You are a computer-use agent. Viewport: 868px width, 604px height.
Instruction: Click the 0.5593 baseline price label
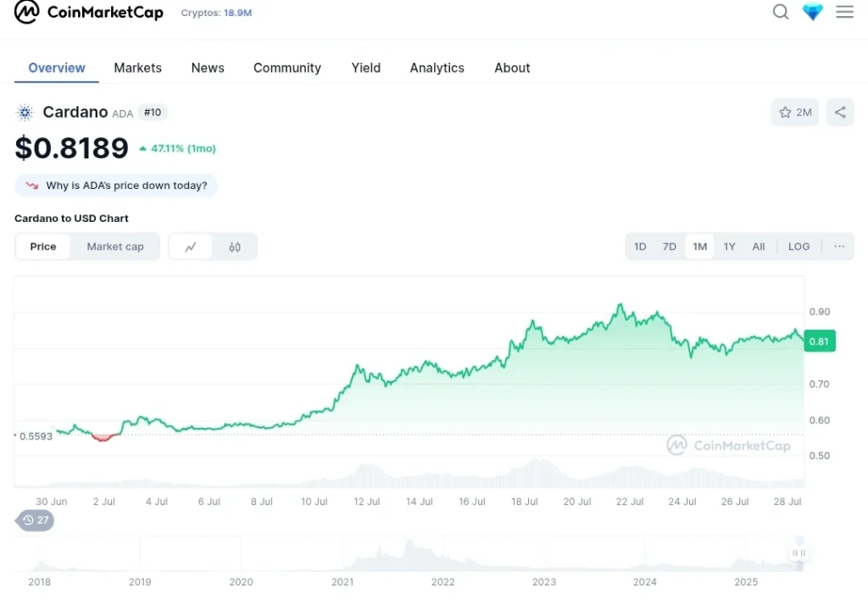click(34, 436)
